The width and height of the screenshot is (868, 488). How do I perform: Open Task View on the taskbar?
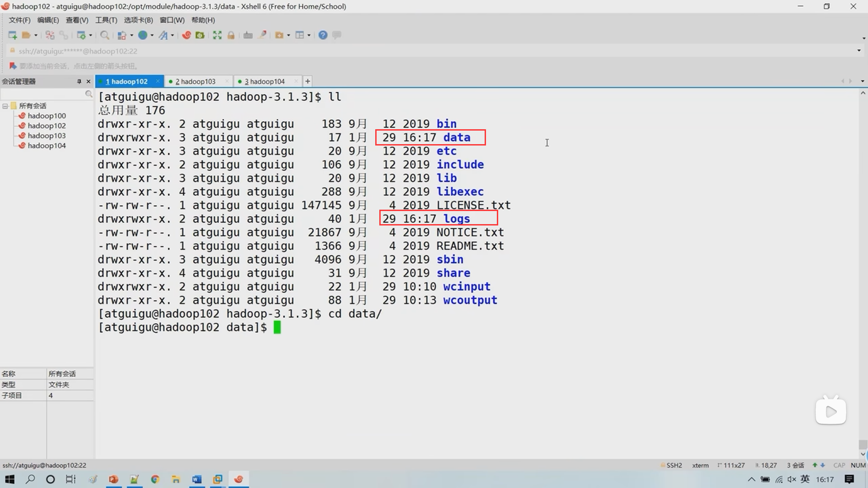pos(71,479)
